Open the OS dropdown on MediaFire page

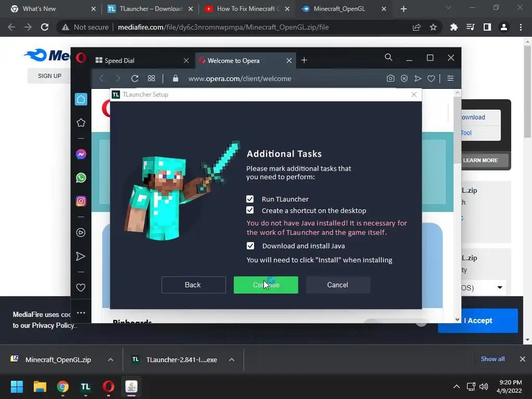pyautogui.click(x=484, y=288)
